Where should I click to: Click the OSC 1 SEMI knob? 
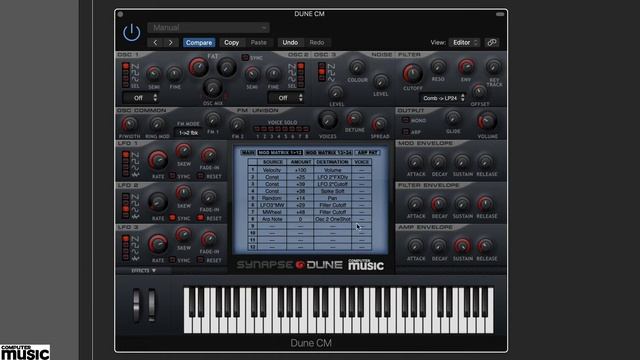pyautogui.click(x=153, y=74)
